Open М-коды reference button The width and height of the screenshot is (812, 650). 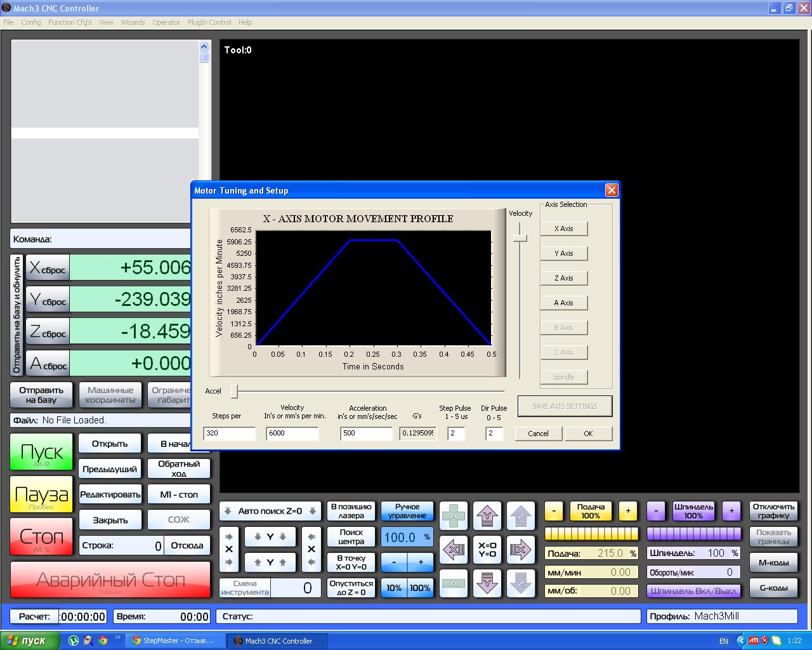click(x=773, y=562)
